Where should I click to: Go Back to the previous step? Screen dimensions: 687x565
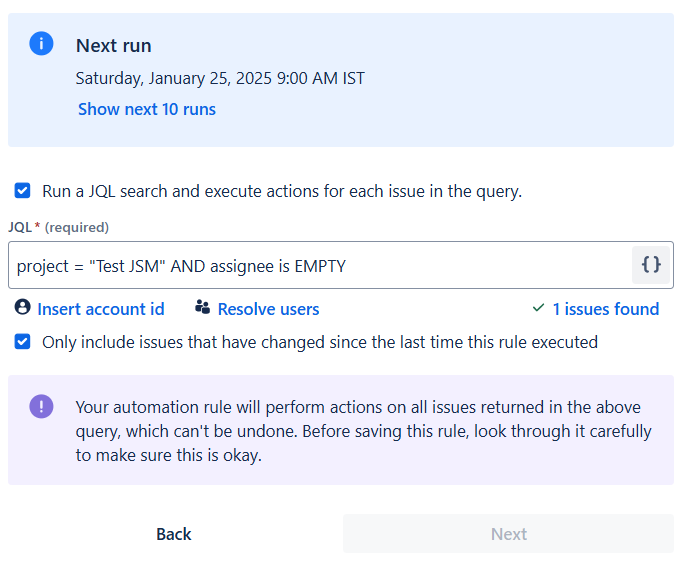point(173,534)
